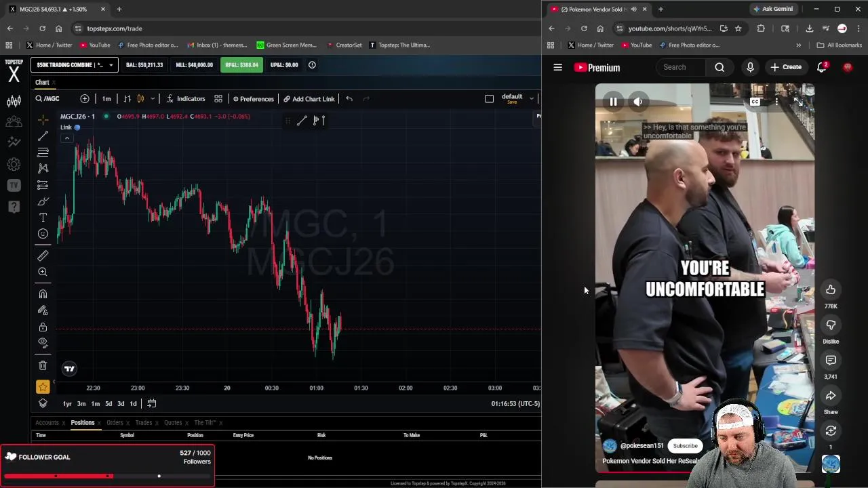Image resolution: width=868 pixels, height=488 pixels.
Task: Switch to the Positions tab
Action: [x=83, y=423]
